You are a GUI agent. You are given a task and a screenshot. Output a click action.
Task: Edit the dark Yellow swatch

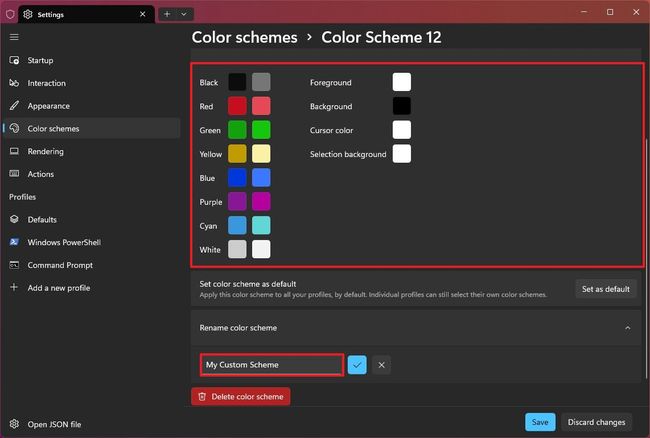pos(237,154)
